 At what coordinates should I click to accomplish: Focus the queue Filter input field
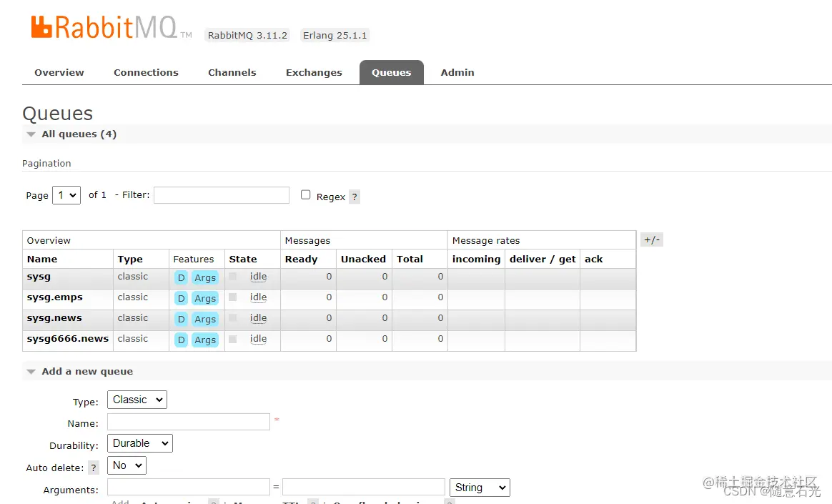(x=222, y=195)
